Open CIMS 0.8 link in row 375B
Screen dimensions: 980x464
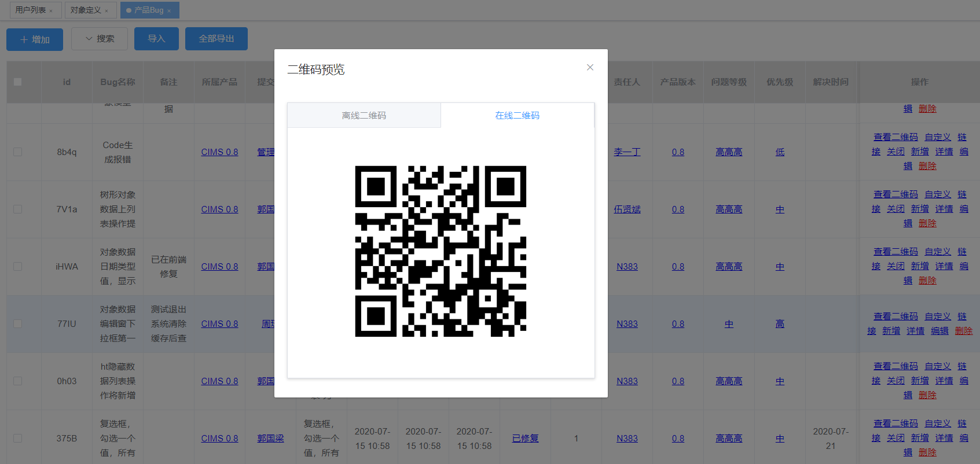click(219, 438)
